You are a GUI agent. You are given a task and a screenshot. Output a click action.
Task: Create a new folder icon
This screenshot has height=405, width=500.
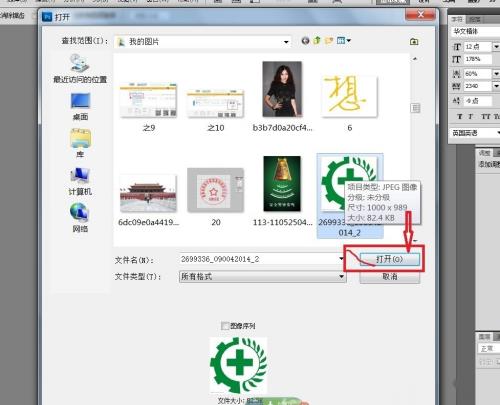coord(329,41)
